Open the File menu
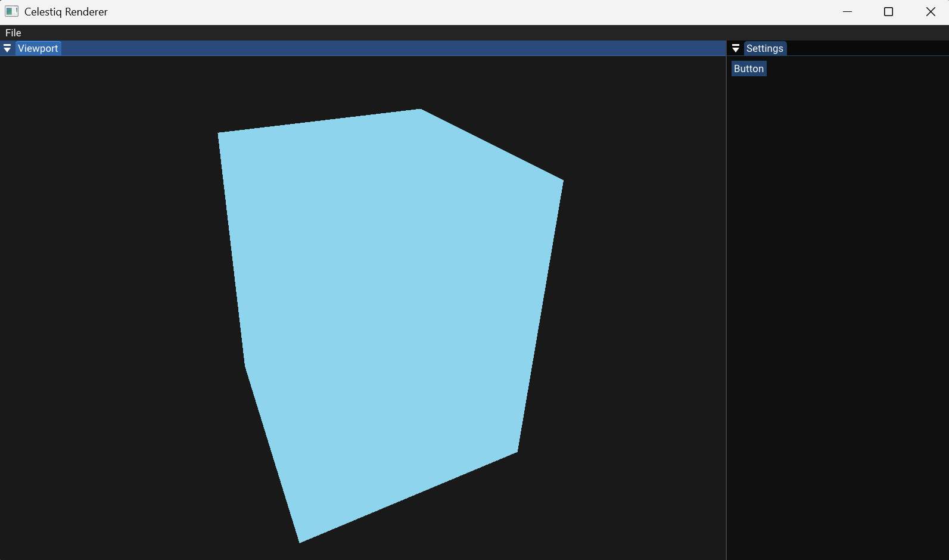 tap(13, 33)
